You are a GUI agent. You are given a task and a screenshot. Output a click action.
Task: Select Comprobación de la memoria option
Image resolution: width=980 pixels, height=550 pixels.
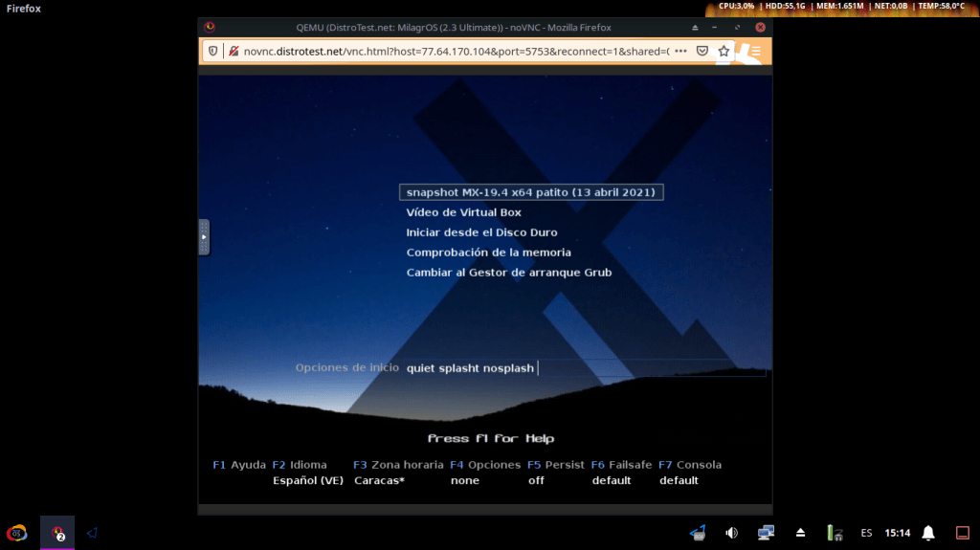coord(488,253)
